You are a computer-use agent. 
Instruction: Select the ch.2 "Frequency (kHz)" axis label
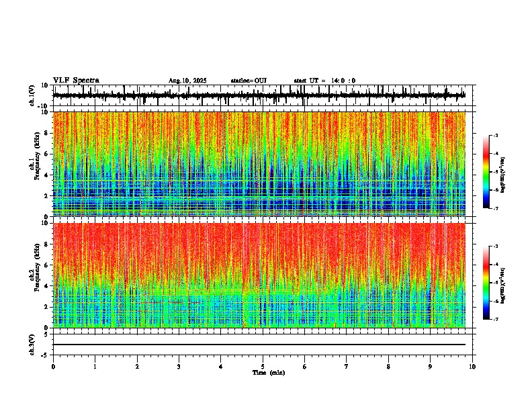click(37, 268)
